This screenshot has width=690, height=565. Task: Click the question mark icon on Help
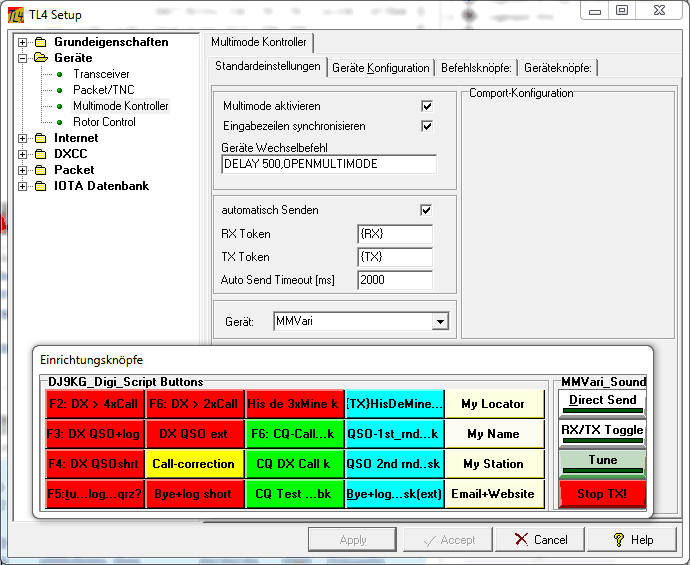click(x=619, y=539)
